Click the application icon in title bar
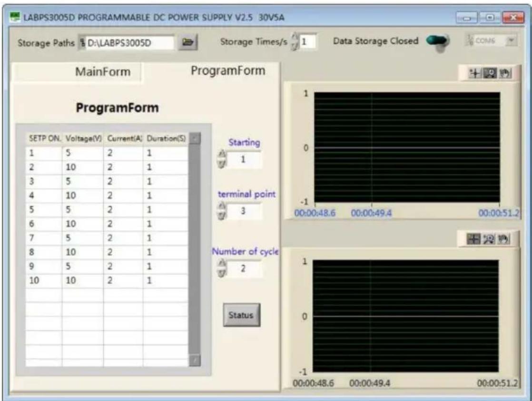 click(15, 17)
